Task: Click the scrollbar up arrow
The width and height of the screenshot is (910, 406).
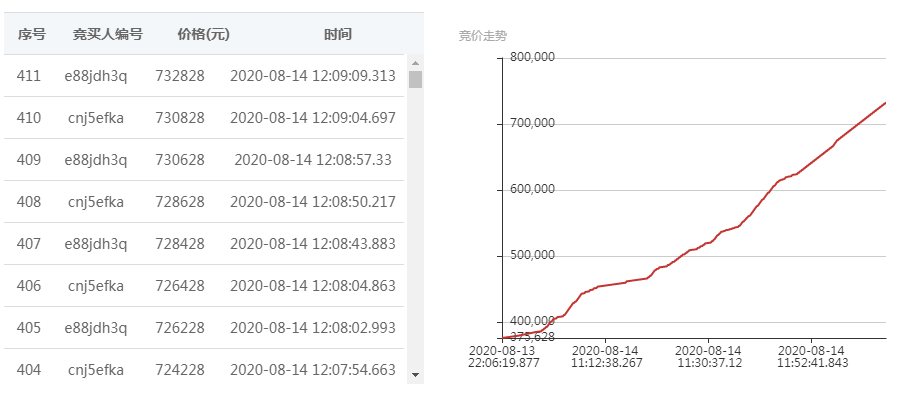Action: [415, 63]
